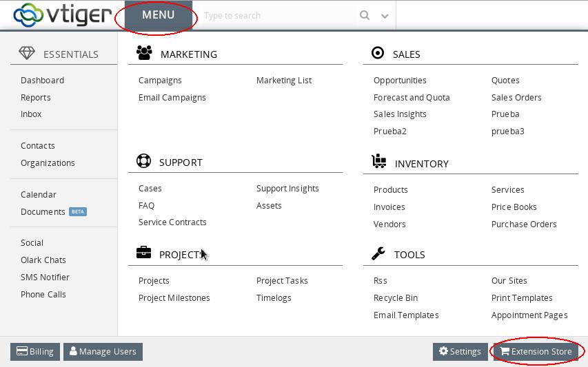
Task: Click the search magnifier icon
Action: [x=365, y=15]
